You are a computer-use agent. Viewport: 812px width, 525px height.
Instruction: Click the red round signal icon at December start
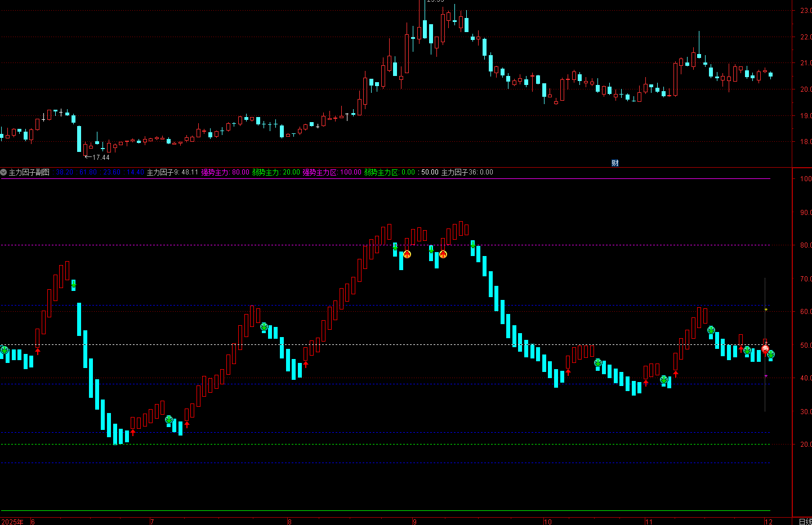tap(765, 349)
